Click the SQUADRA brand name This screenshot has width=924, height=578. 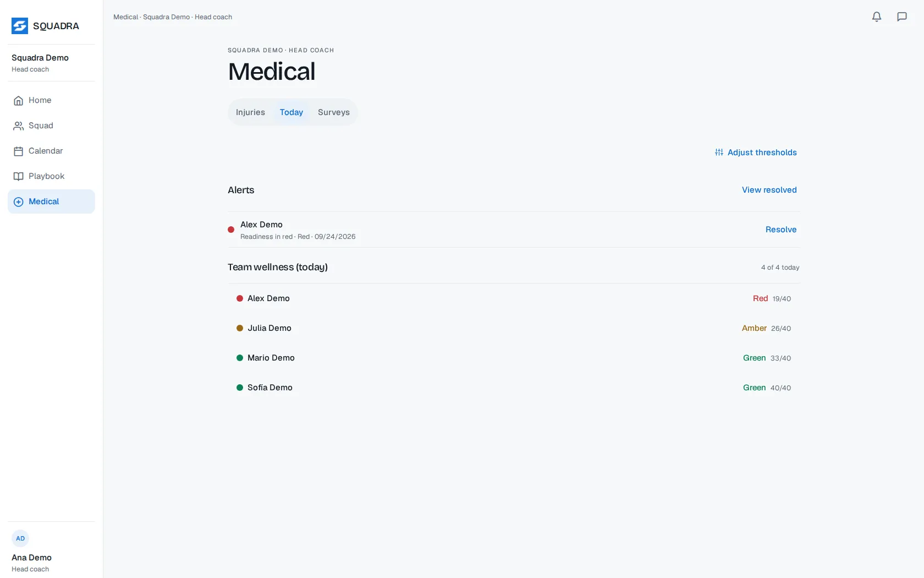56,26
